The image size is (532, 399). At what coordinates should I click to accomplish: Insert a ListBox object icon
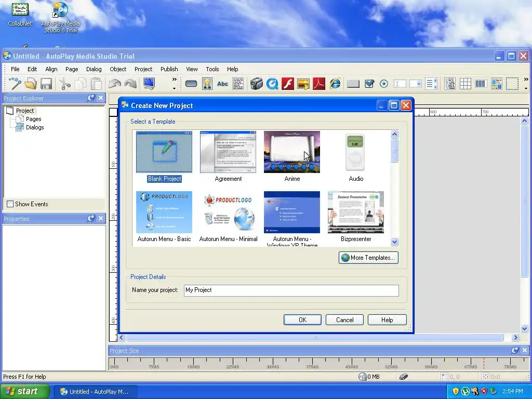point(431,84)
